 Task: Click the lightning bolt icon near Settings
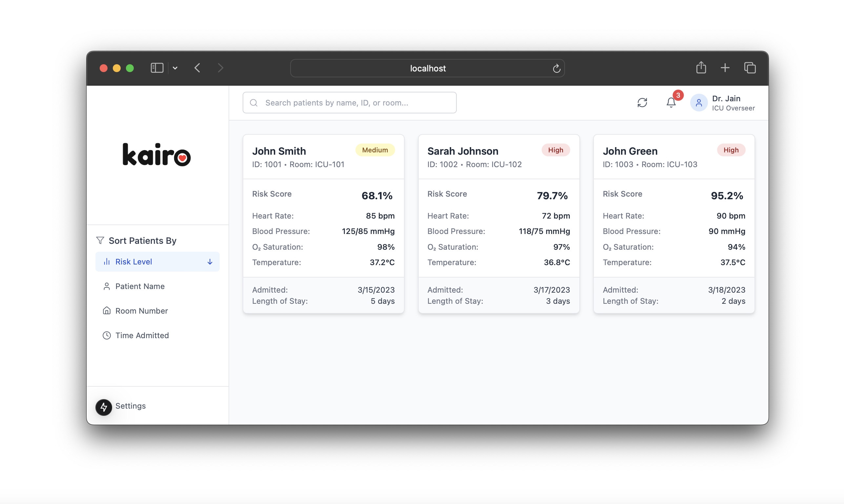pyautogui.click(x=104, y=407)
